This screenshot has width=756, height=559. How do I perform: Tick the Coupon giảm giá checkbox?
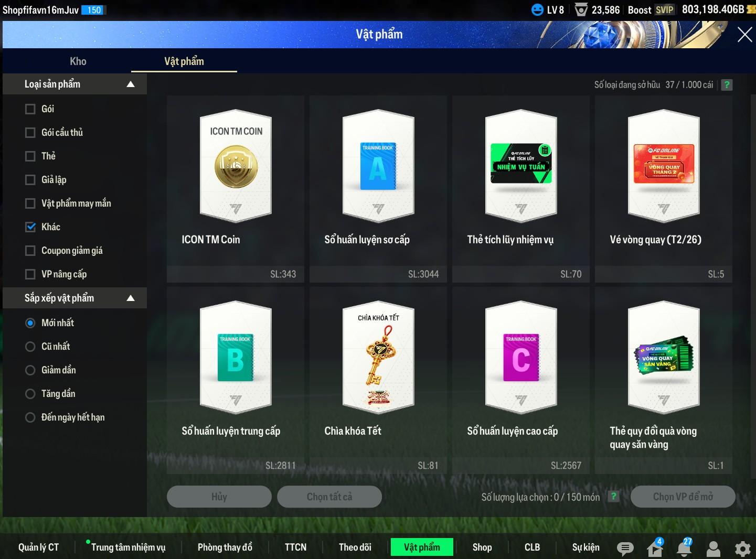click(30, 251)
